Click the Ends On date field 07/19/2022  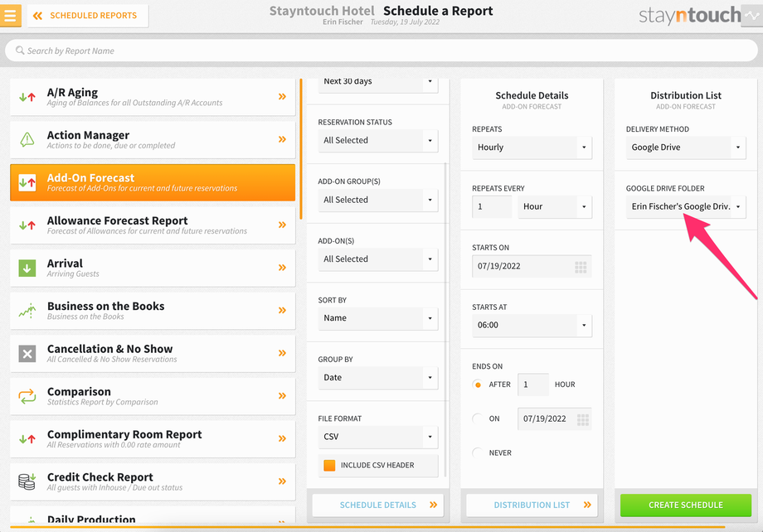pos(555,419)
